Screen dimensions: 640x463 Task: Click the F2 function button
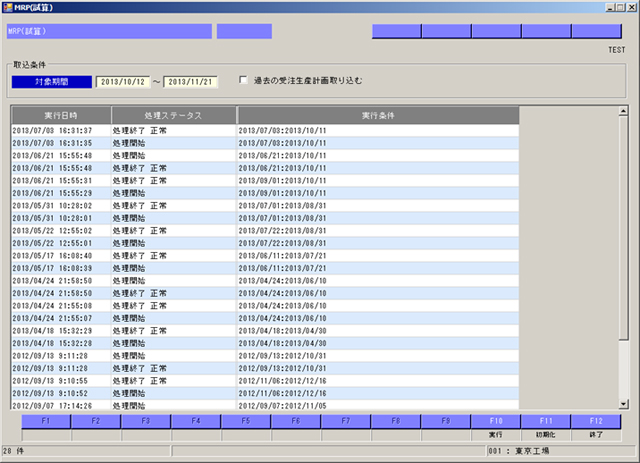point(96,421)
